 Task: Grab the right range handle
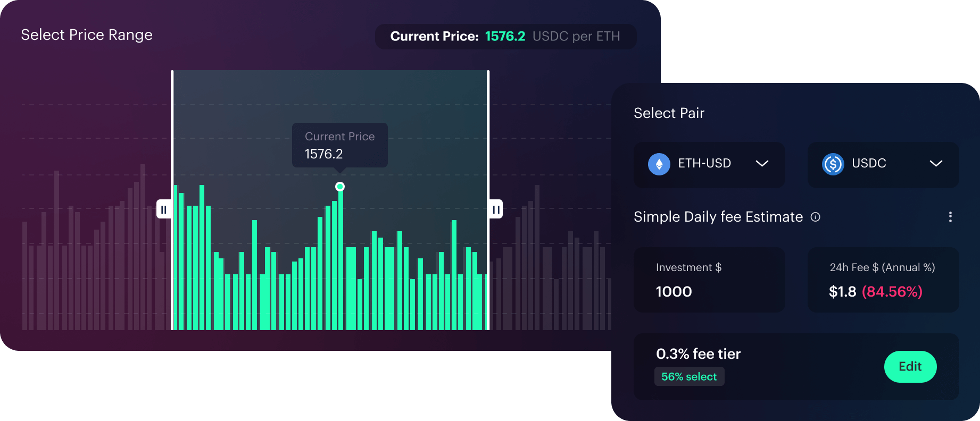coord(496,209)
